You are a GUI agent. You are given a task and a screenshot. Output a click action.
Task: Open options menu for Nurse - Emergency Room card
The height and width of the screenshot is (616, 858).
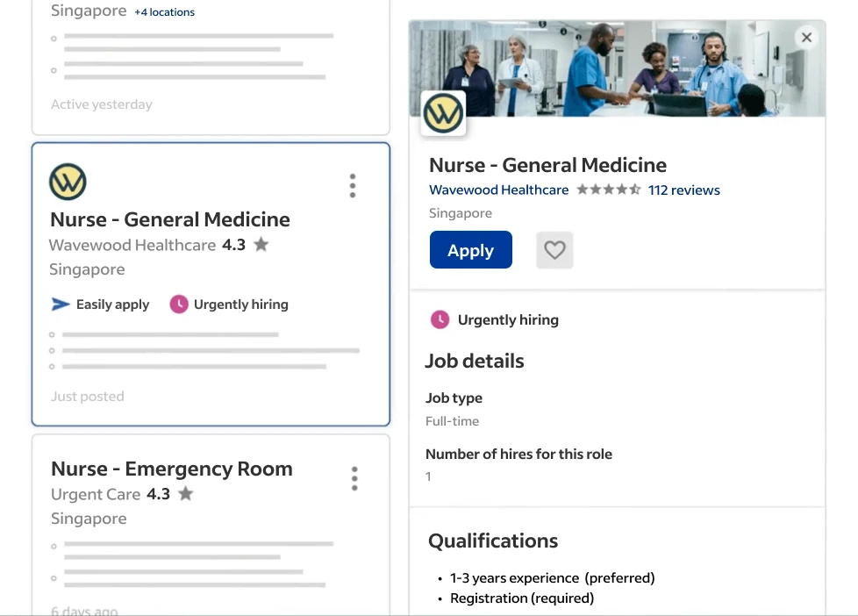(x=354, y=478)
